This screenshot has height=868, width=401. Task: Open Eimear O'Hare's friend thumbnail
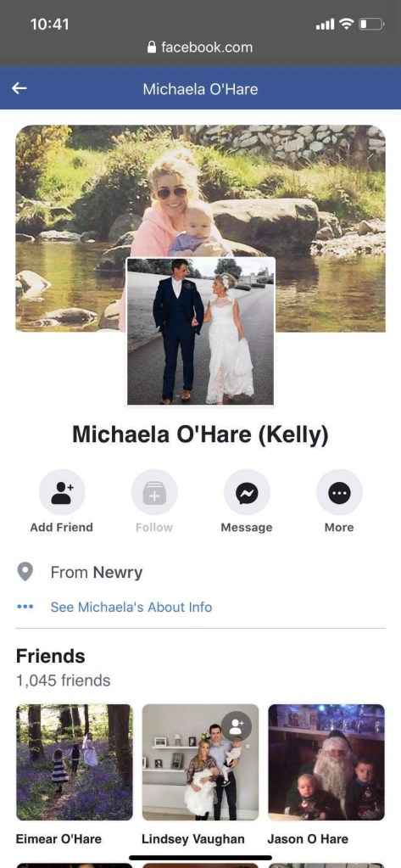[x=74, y=762]
